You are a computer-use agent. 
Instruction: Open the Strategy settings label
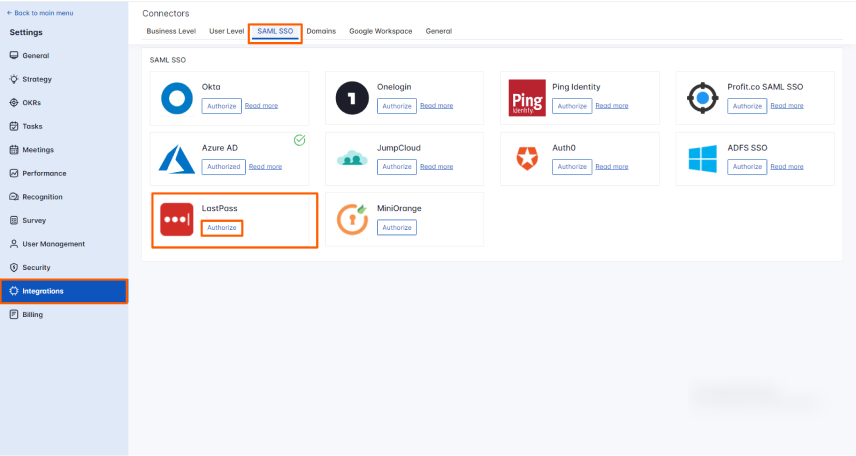[37, 79]
